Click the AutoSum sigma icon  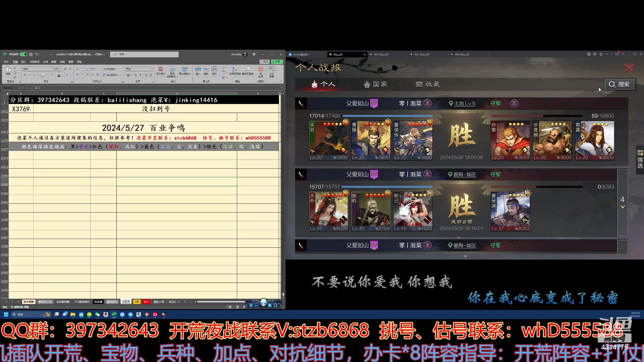point(223,68)
